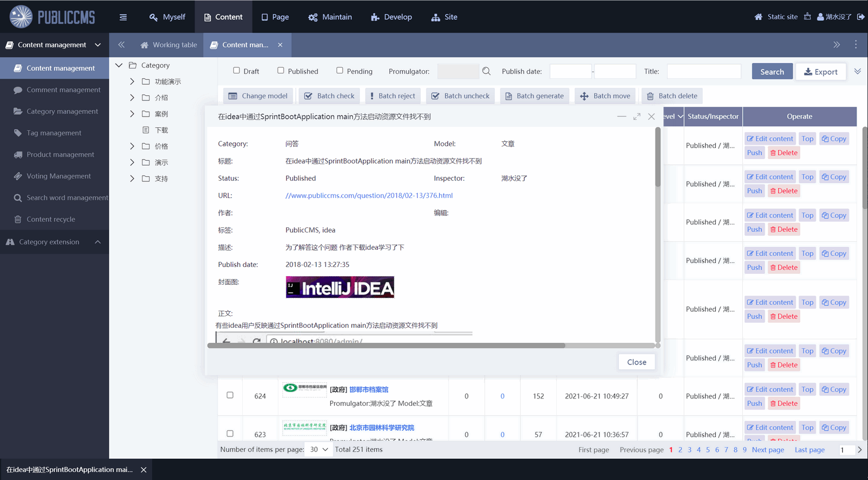Viewport: 868px width, 480px height.
Task: Open Content recycle in sidebar
Action: 55,219
